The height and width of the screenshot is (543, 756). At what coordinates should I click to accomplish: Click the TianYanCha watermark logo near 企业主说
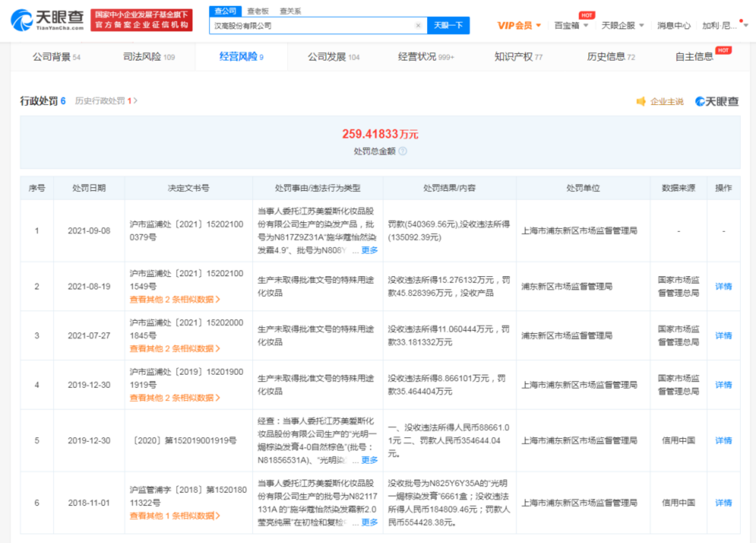(x=717, y=101)
